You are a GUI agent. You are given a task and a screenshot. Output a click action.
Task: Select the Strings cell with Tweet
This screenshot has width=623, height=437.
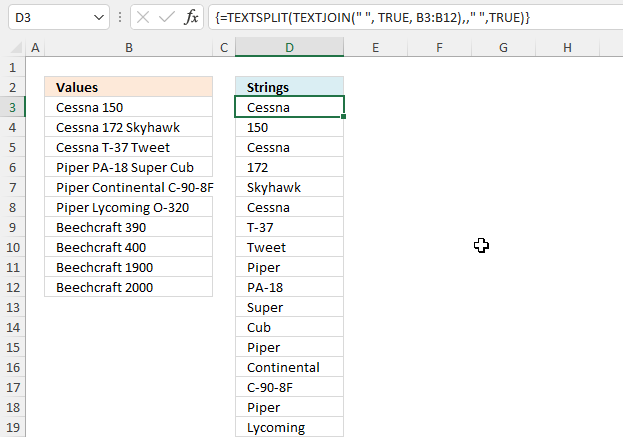[x=289, y=247]
